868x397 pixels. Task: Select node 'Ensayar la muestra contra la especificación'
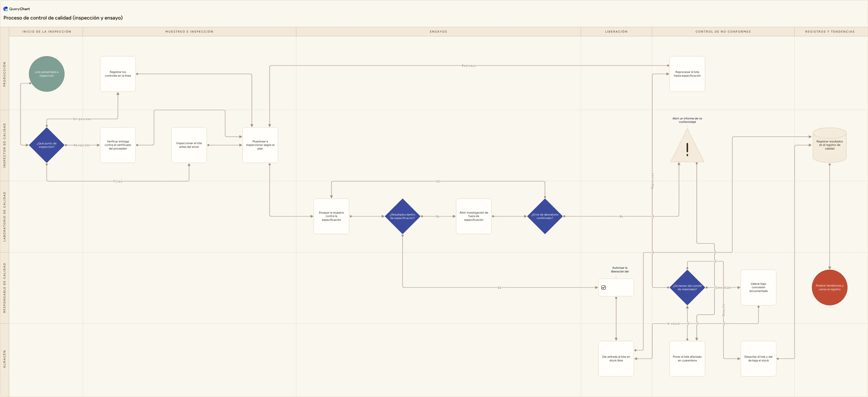pos(331,216)
